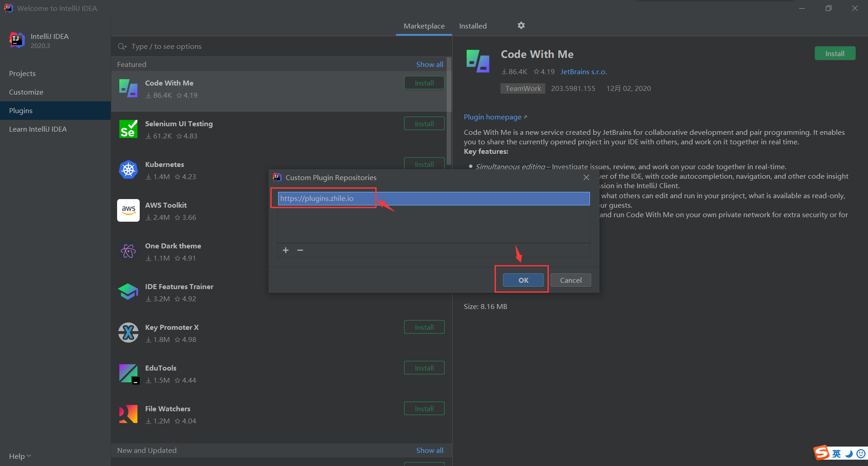Click the IntelliJ IDEA logo in sidebar

tap(17, 40)
